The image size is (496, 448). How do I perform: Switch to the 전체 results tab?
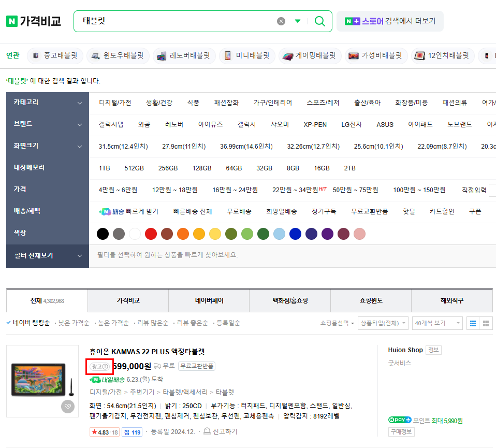tap(47, 300)
